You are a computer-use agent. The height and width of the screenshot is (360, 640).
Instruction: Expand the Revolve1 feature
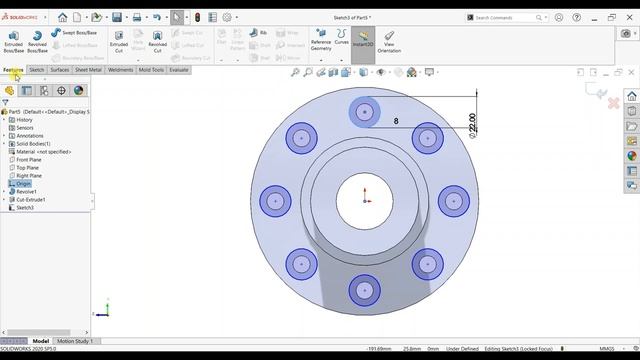point(4,191)
